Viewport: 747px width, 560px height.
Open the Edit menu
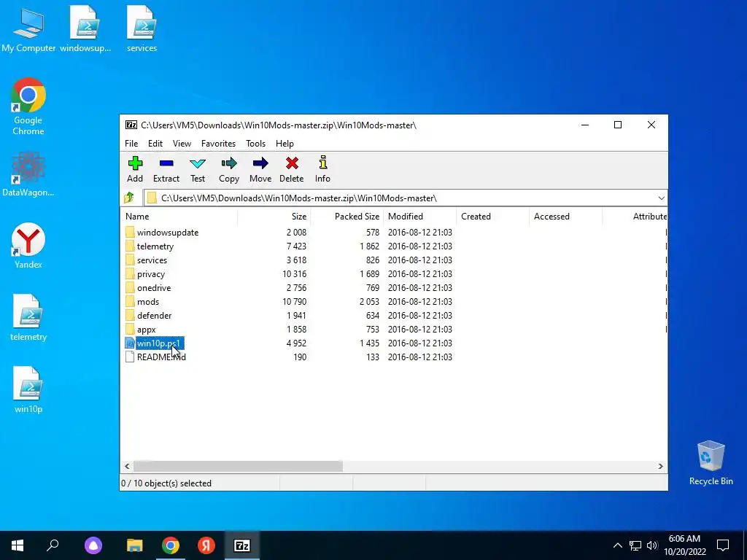[x=155, y=144]
